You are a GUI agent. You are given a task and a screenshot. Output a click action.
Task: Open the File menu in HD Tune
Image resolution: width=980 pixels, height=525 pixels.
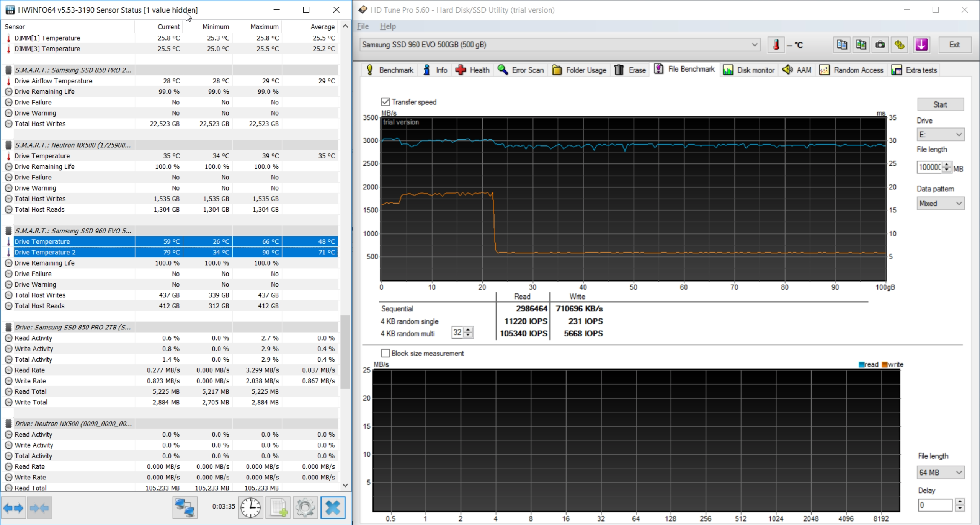click(x=363, y=26)
